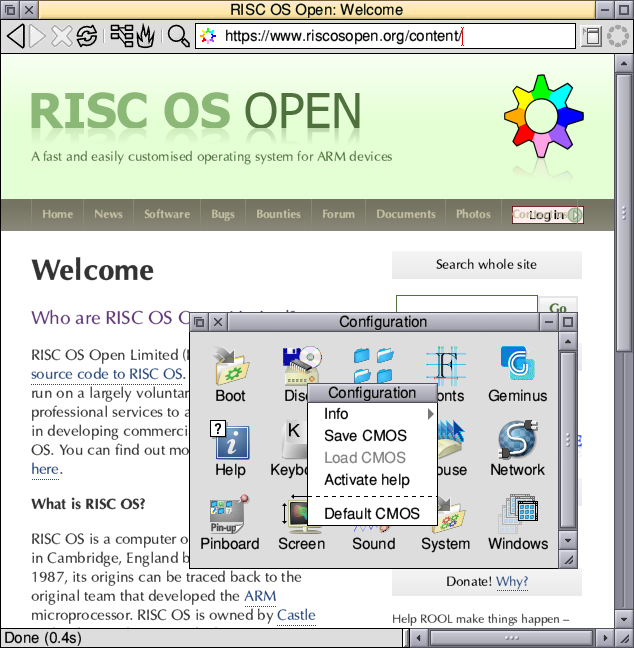Open the Keyboard configuration icon
The height and width of the screenshot is (648, 634).
(x=289, y=448)
